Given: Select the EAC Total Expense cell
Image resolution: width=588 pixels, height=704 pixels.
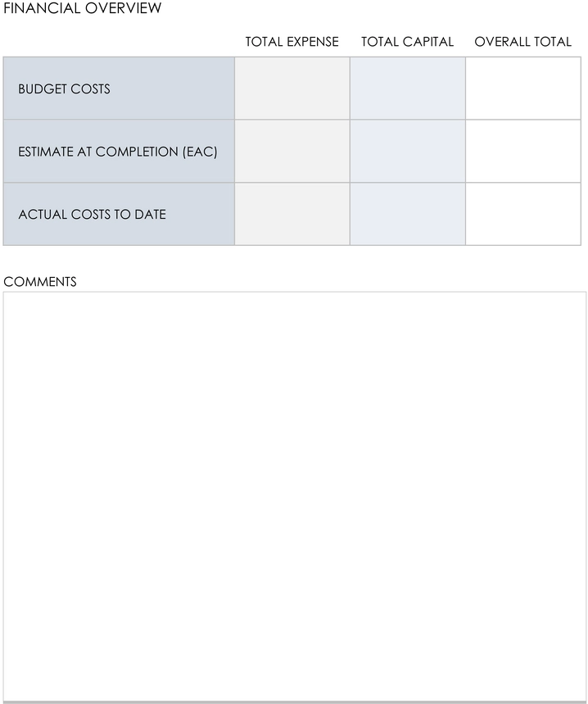Looking at the screenshot, I should pos(292,152).
